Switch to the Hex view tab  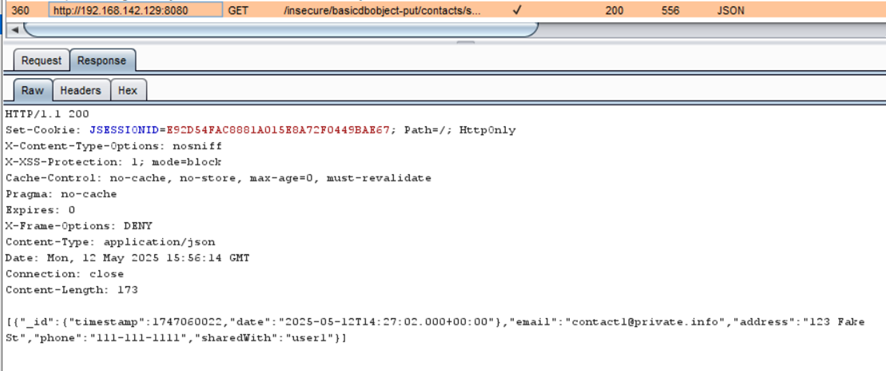tap(128, 90)
